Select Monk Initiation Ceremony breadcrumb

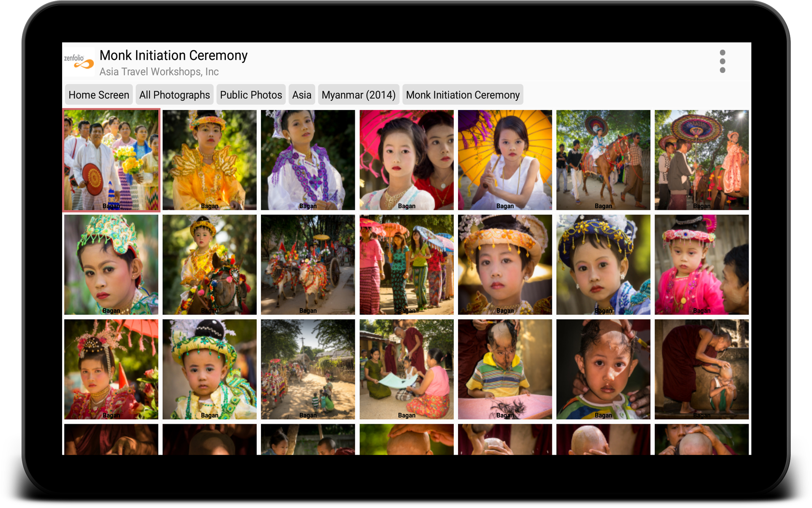(463, 95)
